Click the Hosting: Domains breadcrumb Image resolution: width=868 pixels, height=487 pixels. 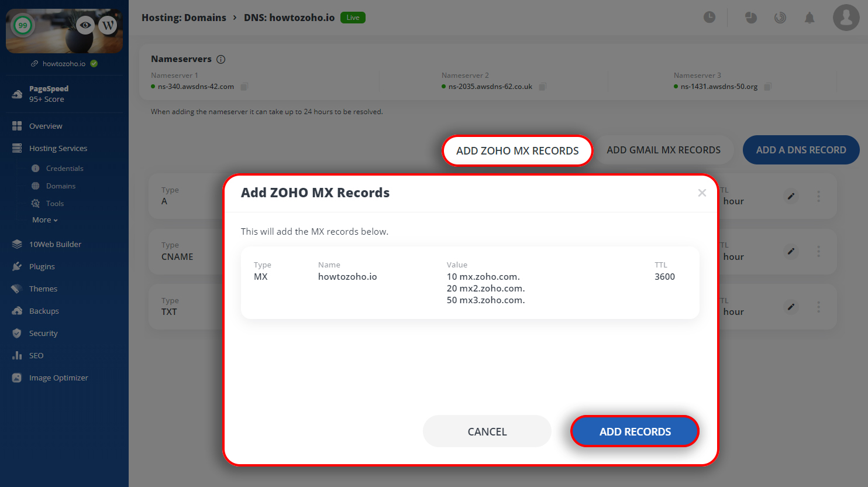point(184,18)
